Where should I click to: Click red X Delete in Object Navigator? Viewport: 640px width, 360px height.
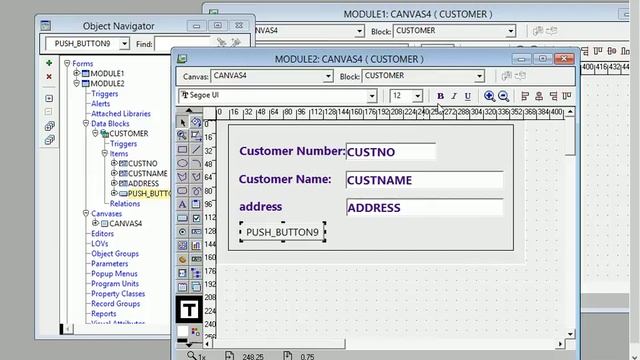pos(49,77)
